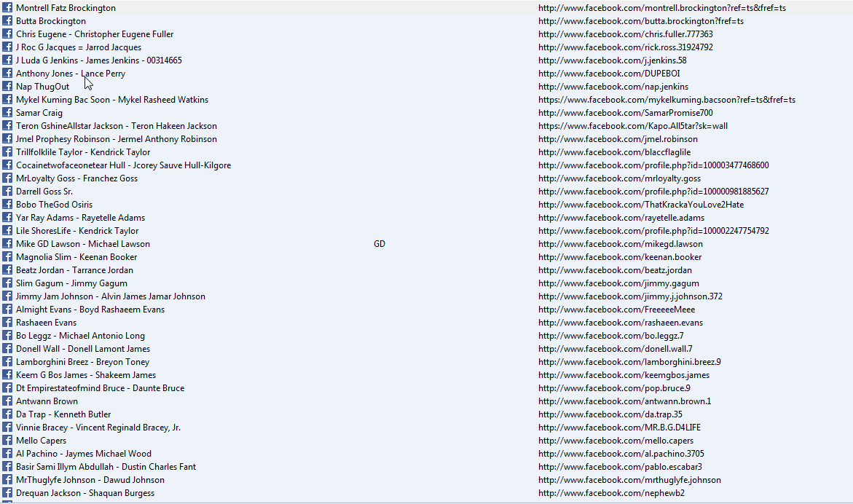Select the Lamborghini Breez - Breyon Toney entry
Image resolution: width=853 pixels, height=504 pixels.
(x=83, y=362)
